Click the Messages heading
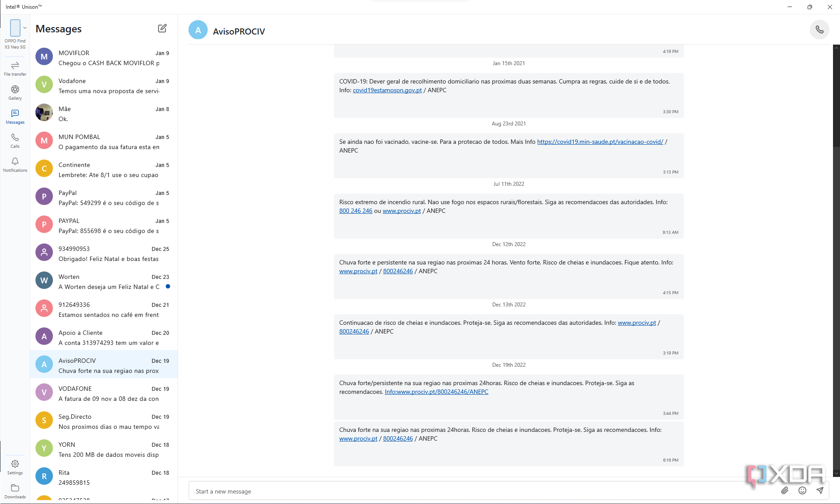Viewport: 840px width, 504px height. coord(59,29)
